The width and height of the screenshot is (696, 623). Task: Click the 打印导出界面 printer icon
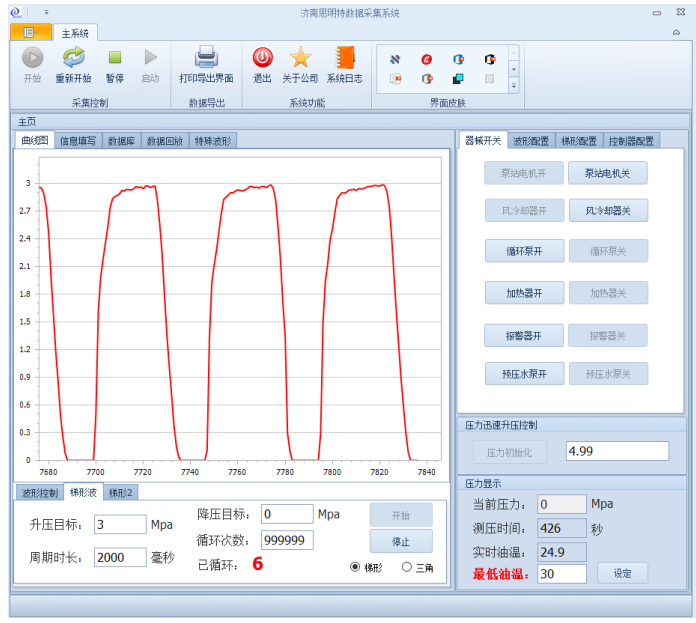pyautogui.click(x=206, y=58)
